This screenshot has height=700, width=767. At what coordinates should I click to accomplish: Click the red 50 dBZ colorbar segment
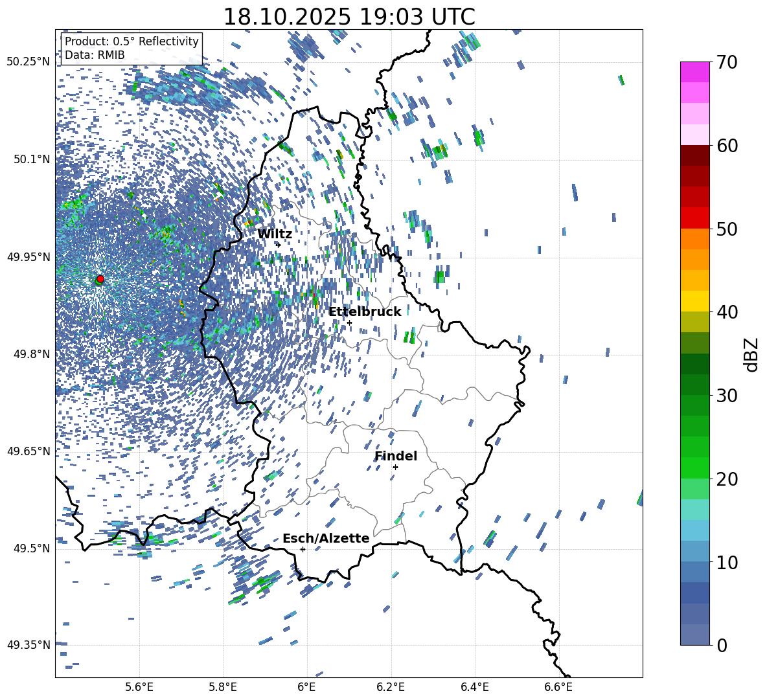click(x=694, y=218)
